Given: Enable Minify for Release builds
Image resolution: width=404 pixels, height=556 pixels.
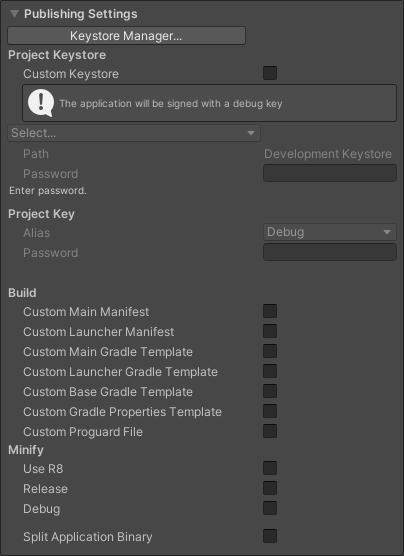Looking at the screenshot, I should (x=270, y=488).
